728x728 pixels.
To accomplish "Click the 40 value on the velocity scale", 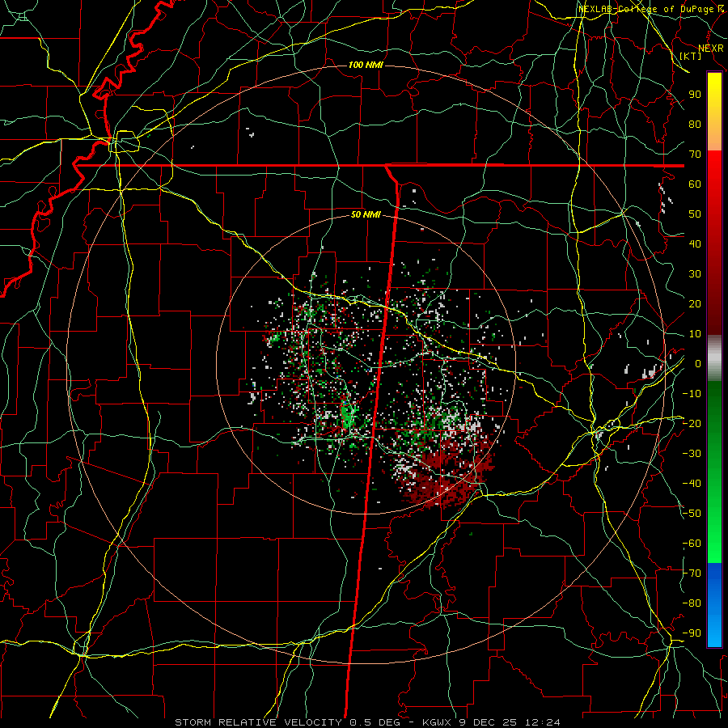I will 695,243.
